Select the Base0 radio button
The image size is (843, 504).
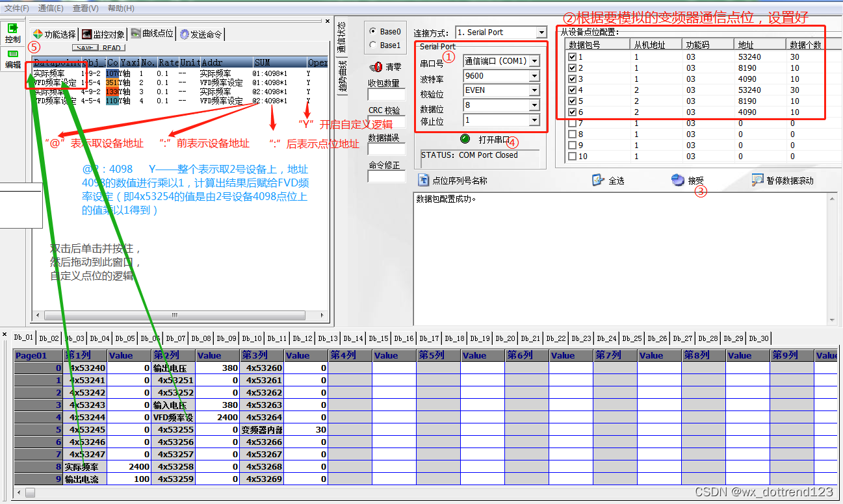(x=372, y=31)
